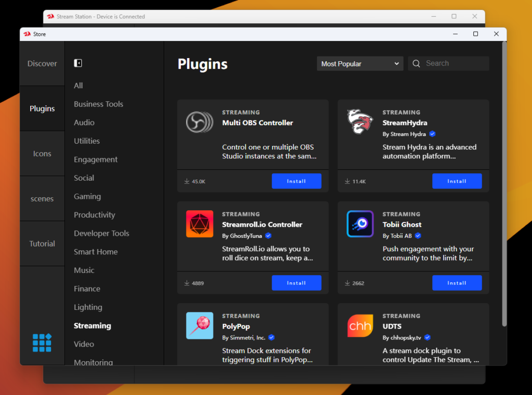Switch to the Icons tab
The width and height of the screenshot is (532, 395).
(x=42, y=154)
